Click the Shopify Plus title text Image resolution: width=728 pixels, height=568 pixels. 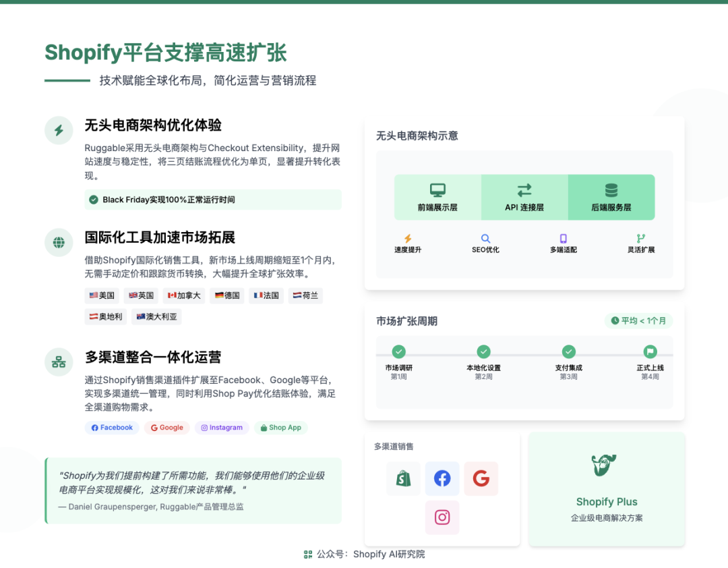click(607, 502)
